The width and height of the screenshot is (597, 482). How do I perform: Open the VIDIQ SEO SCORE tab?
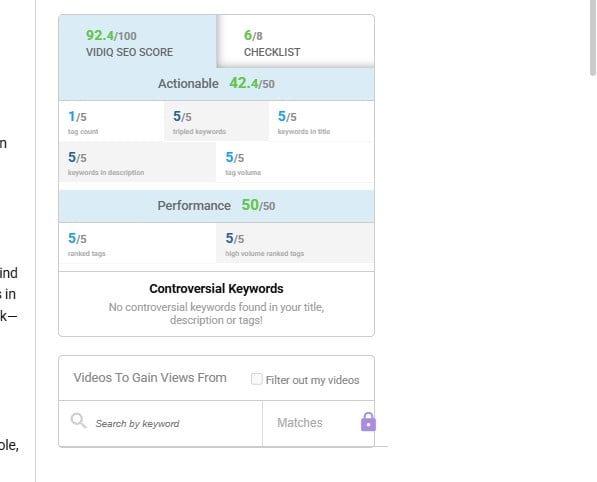tap(137, 41)
